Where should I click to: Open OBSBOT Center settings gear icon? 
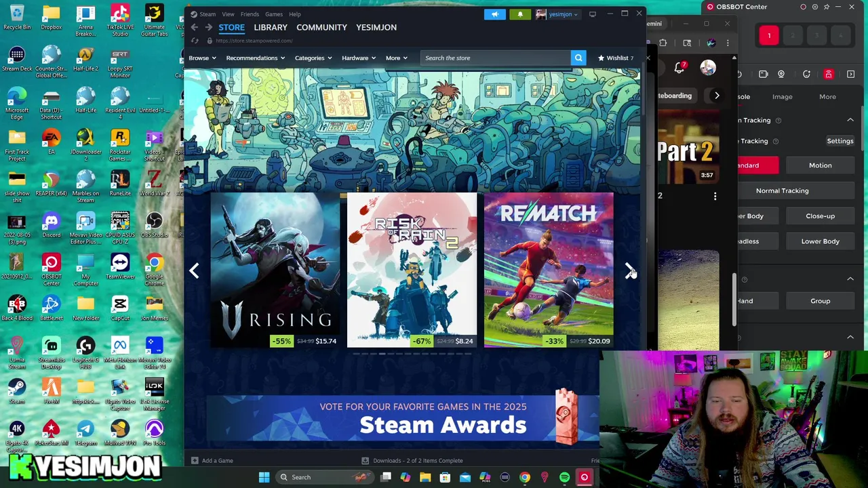pyautogui.click(x=814, y=7)
